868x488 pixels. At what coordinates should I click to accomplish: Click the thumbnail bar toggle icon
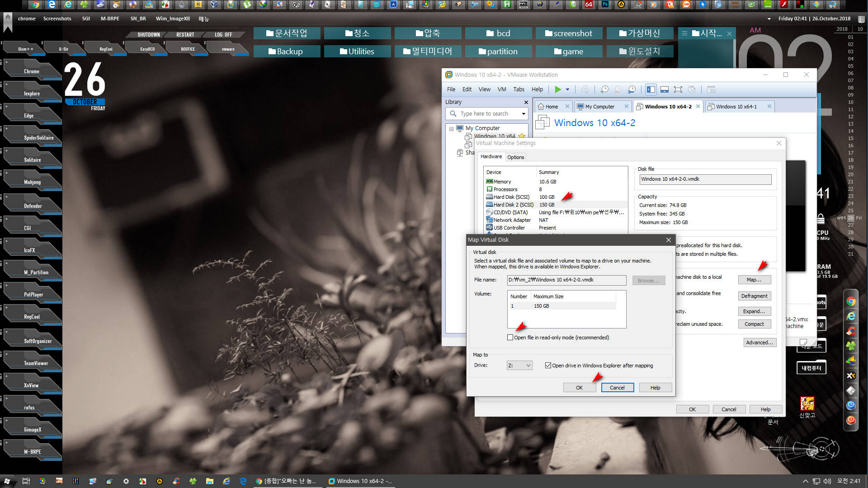coord(664,89)
